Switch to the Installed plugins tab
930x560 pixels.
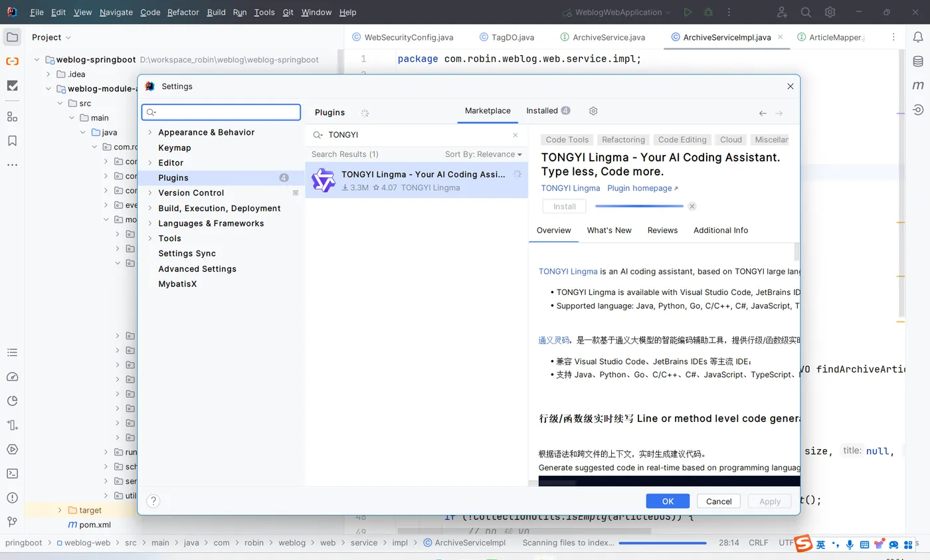(x=548, y=111)
